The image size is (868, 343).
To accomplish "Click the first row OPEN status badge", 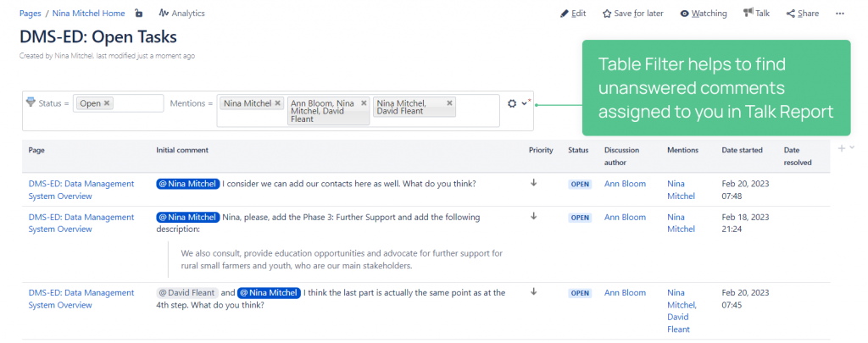I will pos(580,184).
